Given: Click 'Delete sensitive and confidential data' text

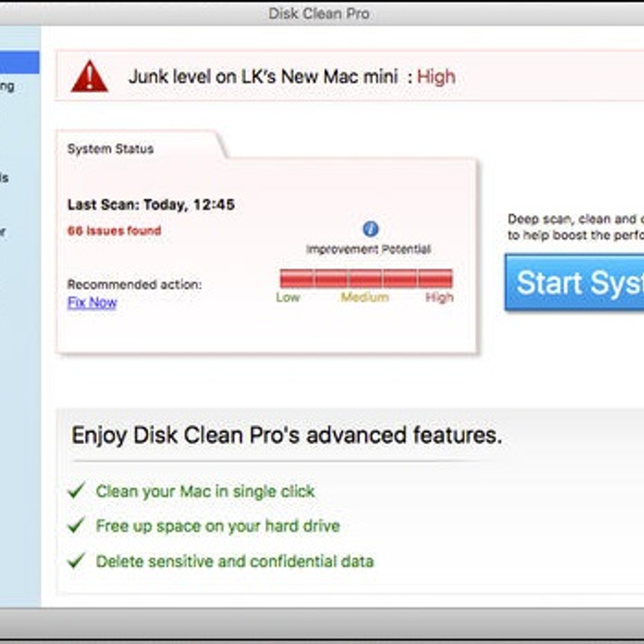Looking at the screenshot, I should (235, 561).
